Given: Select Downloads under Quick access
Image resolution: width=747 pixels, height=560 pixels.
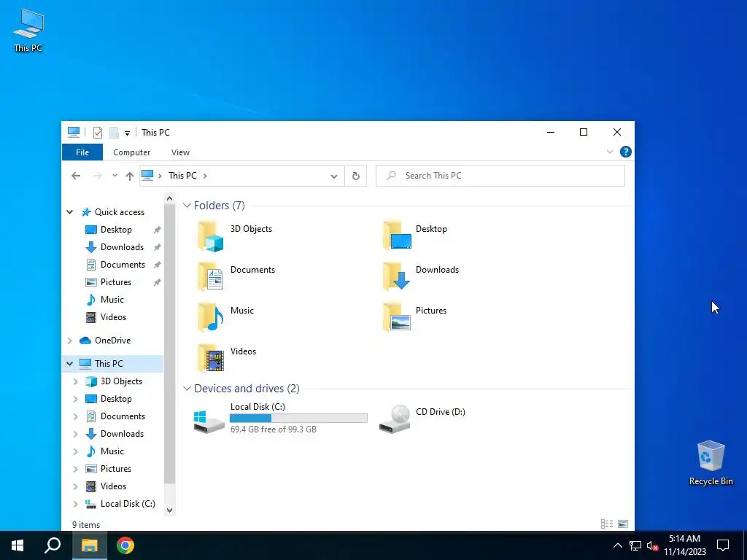Looking at the screenshot, I should [122, 247].
